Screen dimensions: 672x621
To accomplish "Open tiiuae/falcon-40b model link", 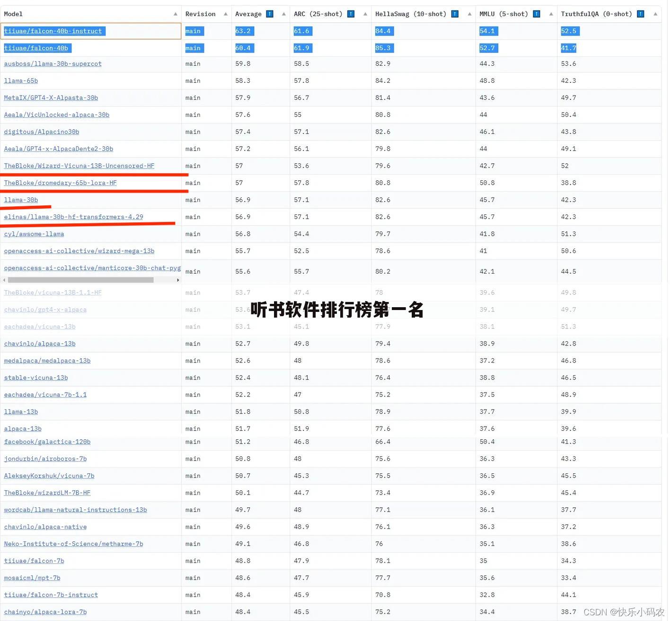I will click(x=36, y=48).
